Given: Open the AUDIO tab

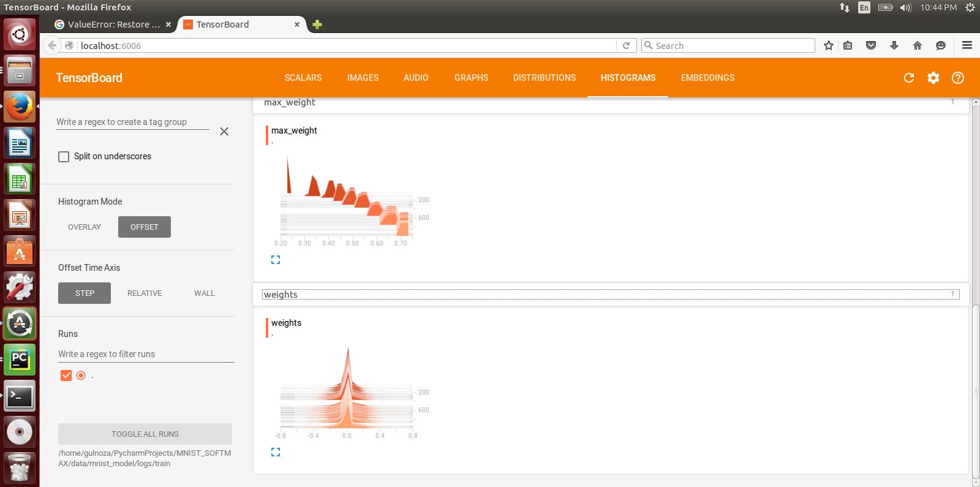Looking at the screenshot, I should point(416,78).
